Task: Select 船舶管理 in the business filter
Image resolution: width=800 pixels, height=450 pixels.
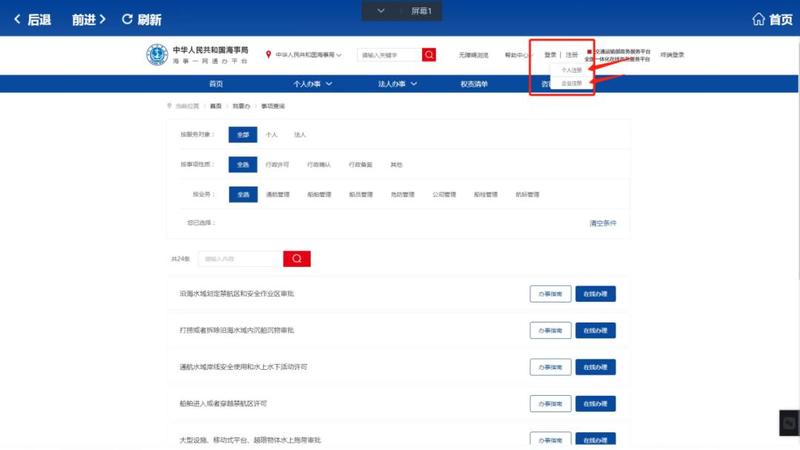Action: 319,194
